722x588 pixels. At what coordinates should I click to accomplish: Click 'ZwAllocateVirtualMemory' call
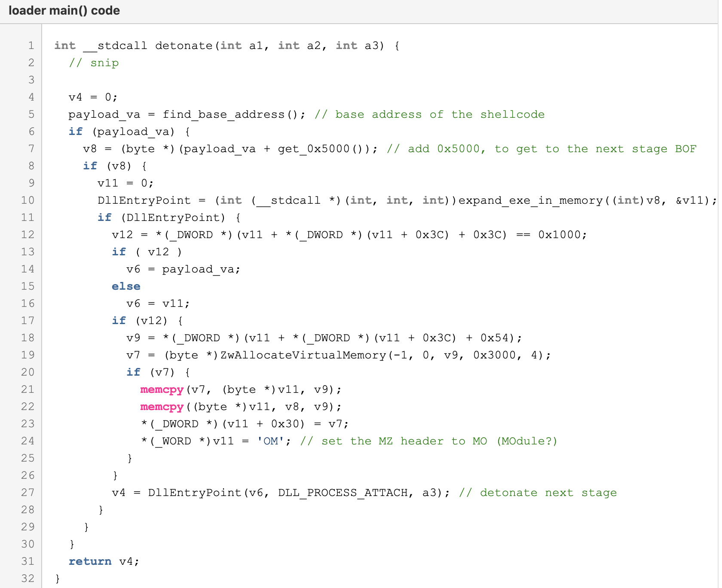(x=303, y=355)
